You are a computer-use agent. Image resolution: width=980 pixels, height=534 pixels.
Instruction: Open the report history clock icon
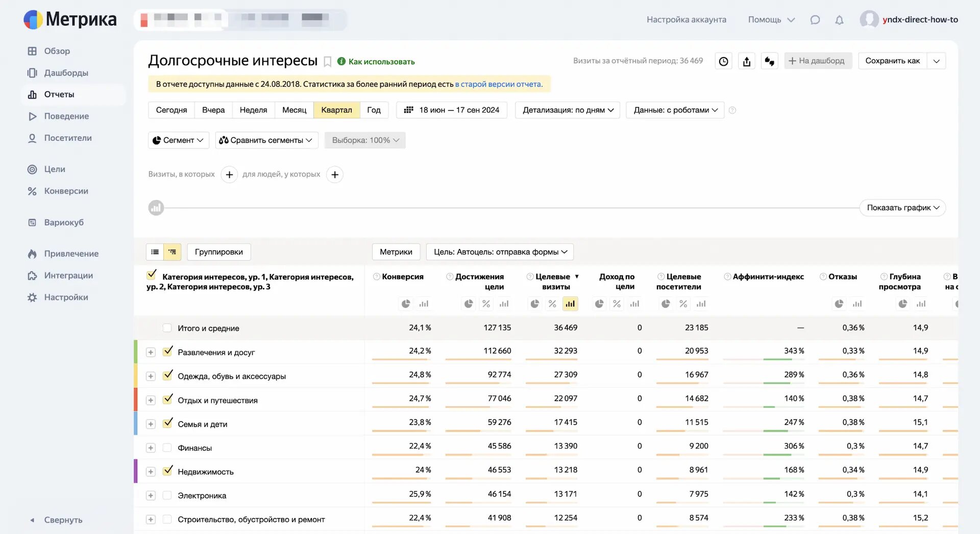click(x=723, y=61)
